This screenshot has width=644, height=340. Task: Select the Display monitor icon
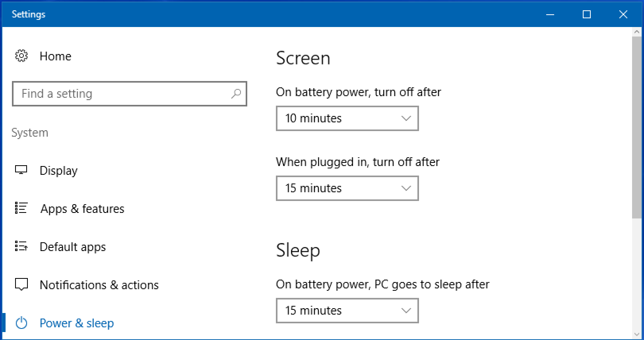(21, 170)
